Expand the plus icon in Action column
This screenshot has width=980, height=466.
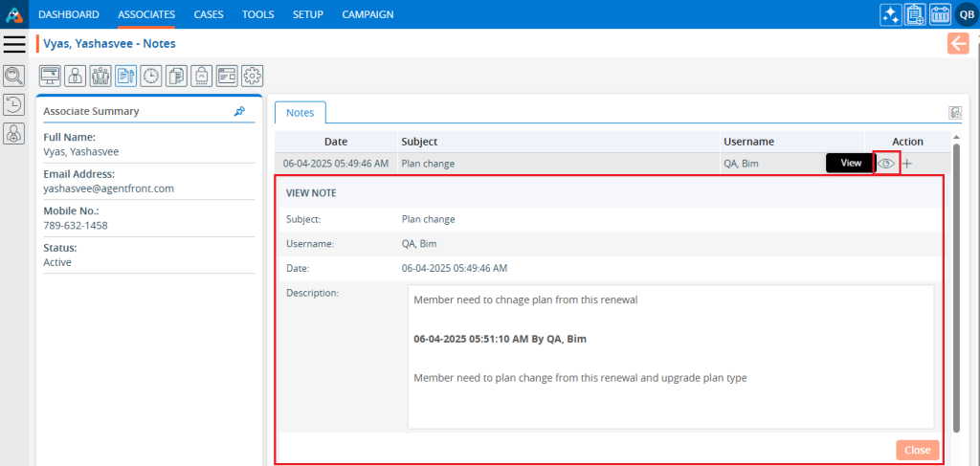pos(907,164)
